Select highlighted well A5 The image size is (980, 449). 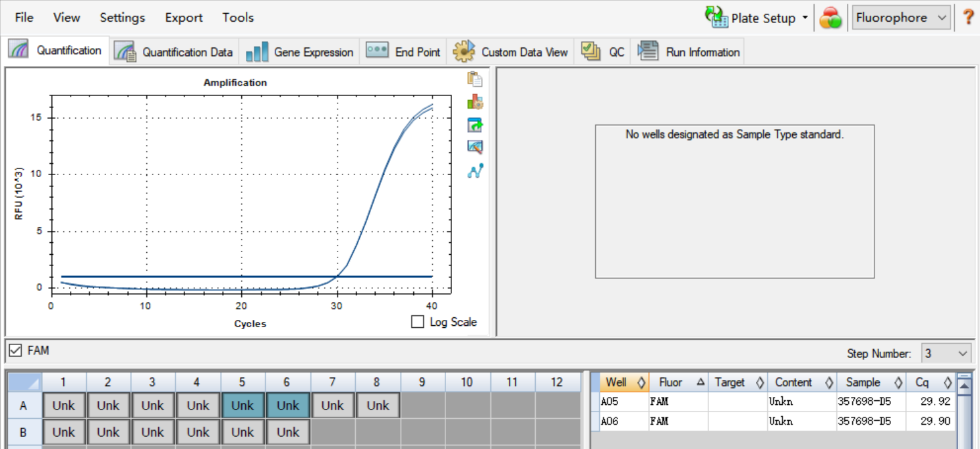243,406
